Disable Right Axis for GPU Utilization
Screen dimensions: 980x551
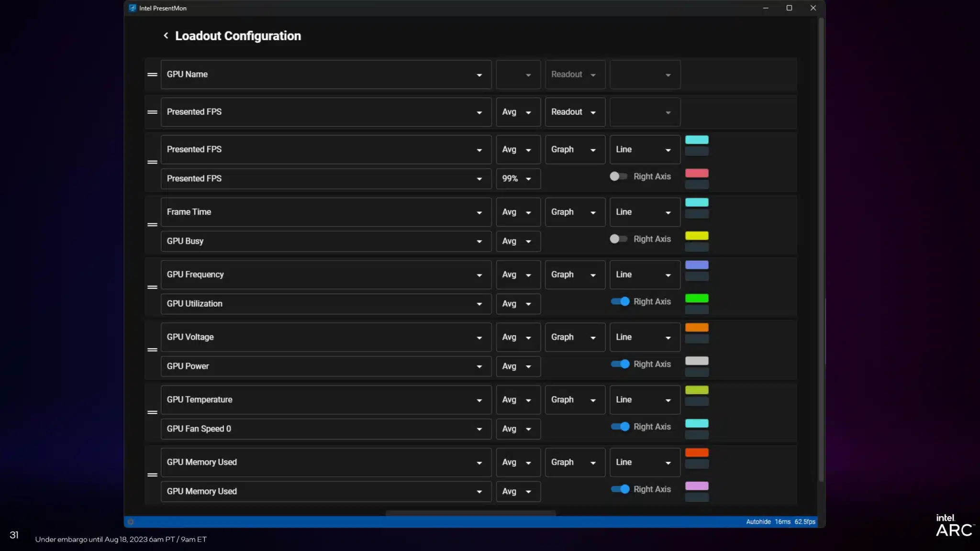tap(620, 302)
